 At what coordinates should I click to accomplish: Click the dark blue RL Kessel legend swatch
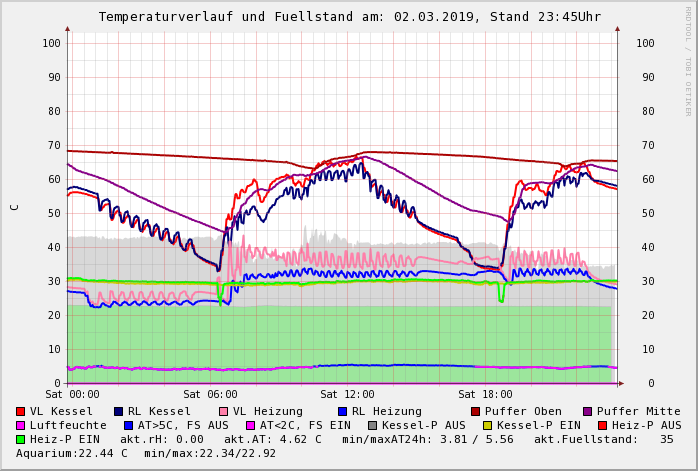point(118,411)
